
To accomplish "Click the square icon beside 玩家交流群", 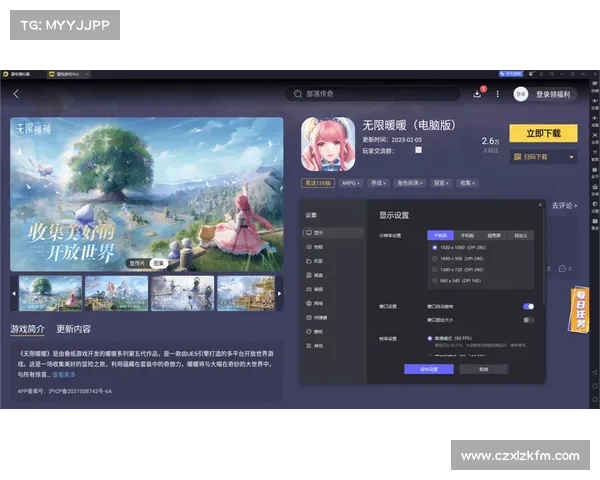I will pos(419,150).
